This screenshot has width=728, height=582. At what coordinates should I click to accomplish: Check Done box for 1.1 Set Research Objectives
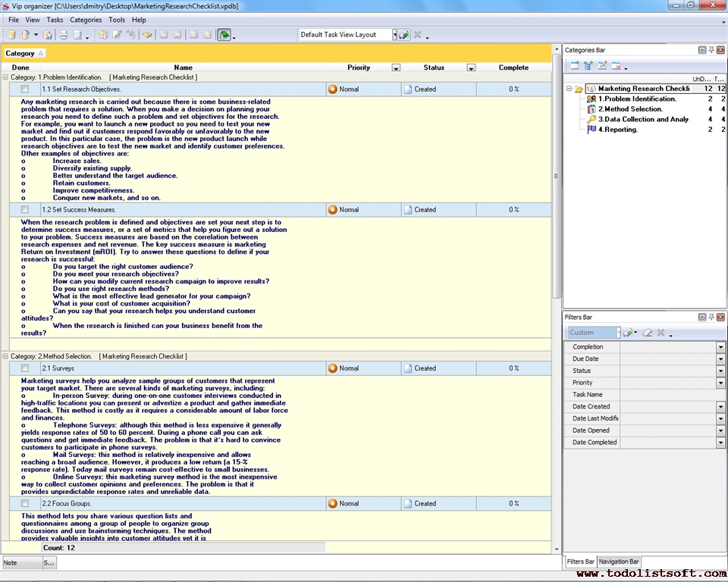24,89
